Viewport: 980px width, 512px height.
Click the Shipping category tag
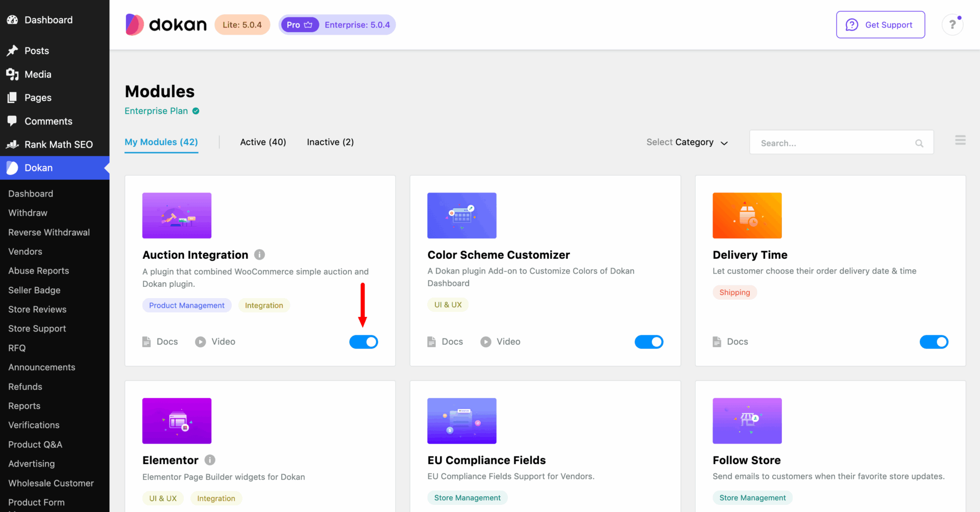734,292
